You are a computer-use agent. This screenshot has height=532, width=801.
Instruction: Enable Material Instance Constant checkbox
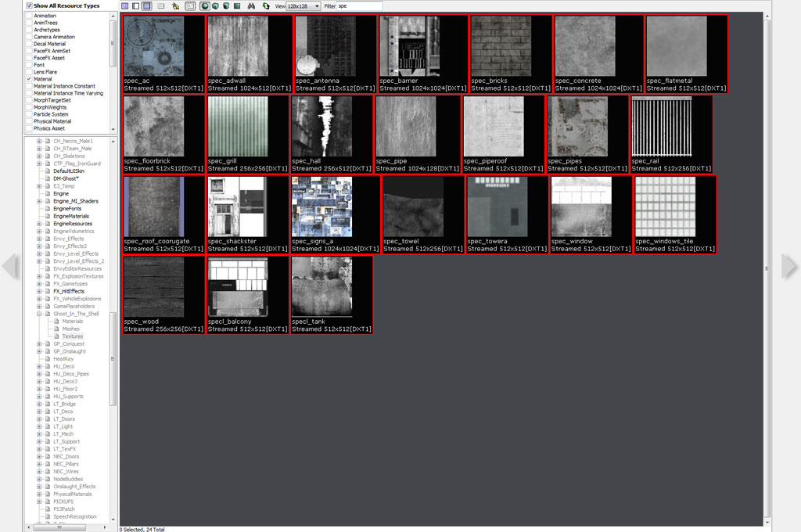pyautogui.click(x=29, y=86)
